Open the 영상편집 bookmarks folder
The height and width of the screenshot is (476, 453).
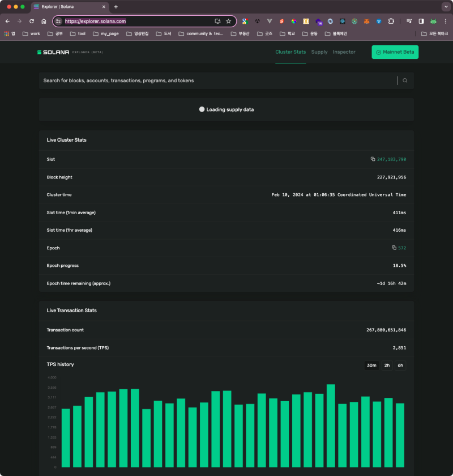[138, 33]
